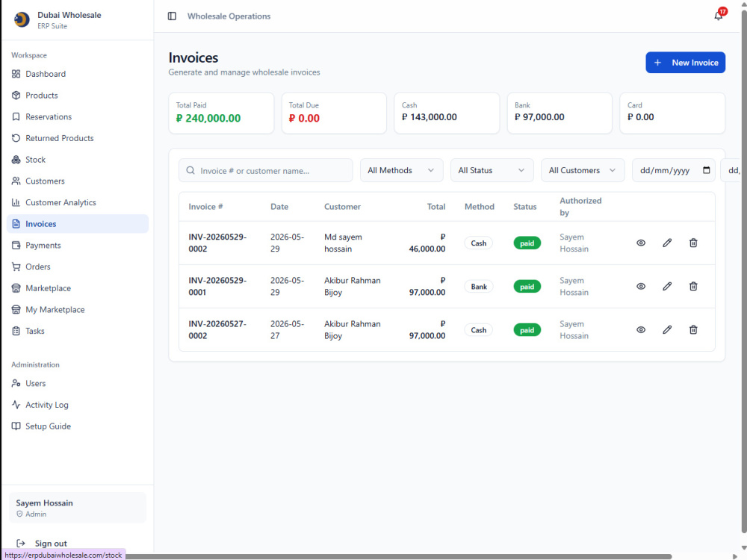Open Reservations section
Image resolution: width=747 pixels, height=560 pixels.
[x=78, y=116]
